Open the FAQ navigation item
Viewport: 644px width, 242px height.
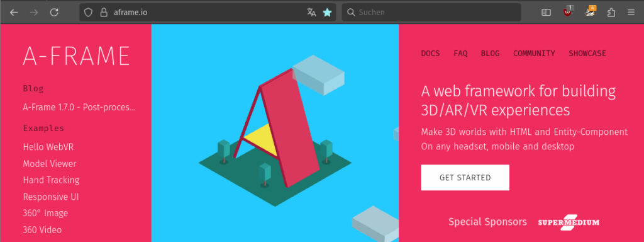(460, 54)
